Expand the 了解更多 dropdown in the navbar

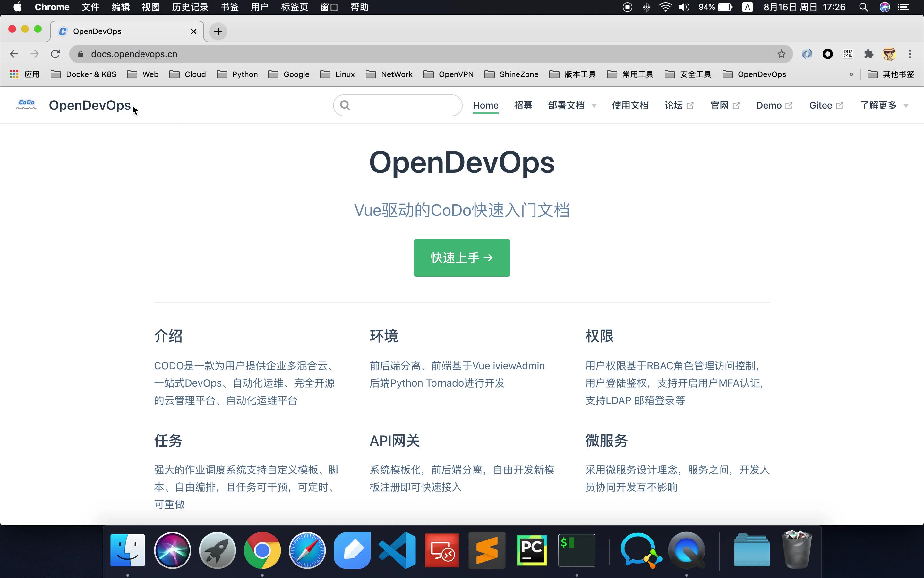pos(884,106)
